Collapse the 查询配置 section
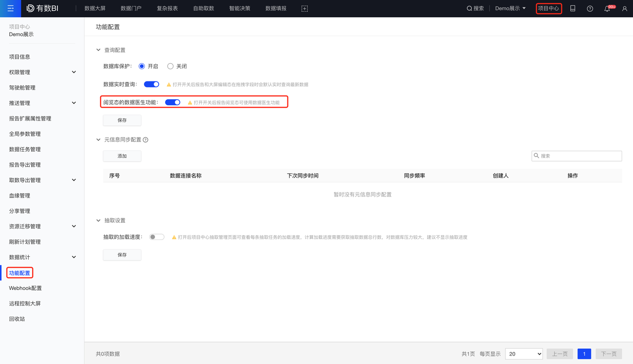The width and height of the screenshot is (633, 364). click(98, 50)
